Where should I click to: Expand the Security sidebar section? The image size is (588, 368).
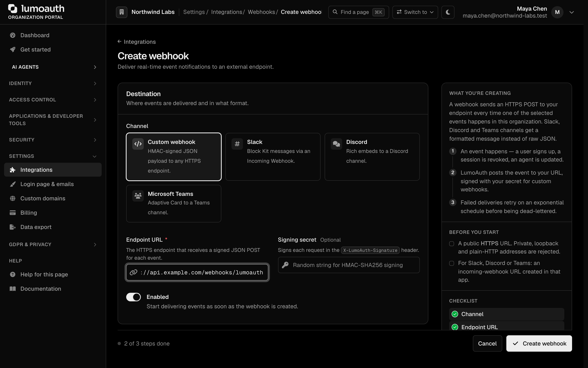[x=53, y=140]
